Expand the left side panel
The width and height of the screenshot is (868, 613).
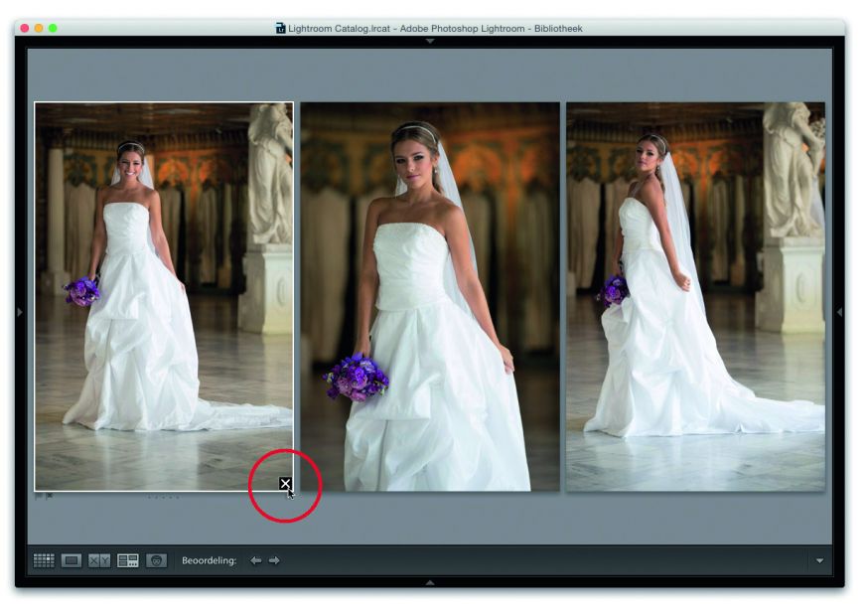20,312
